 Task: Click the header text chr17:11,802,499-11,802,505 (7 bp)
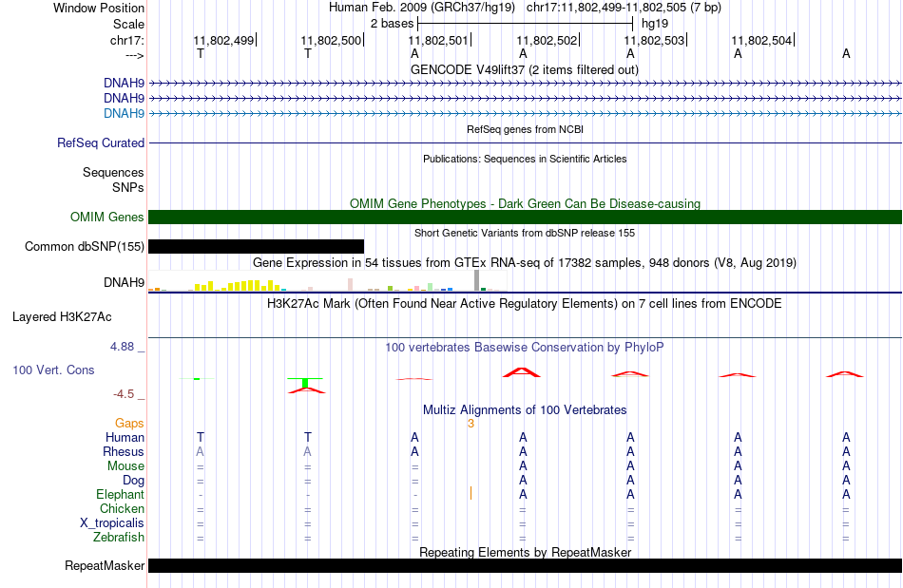[624, 8]
